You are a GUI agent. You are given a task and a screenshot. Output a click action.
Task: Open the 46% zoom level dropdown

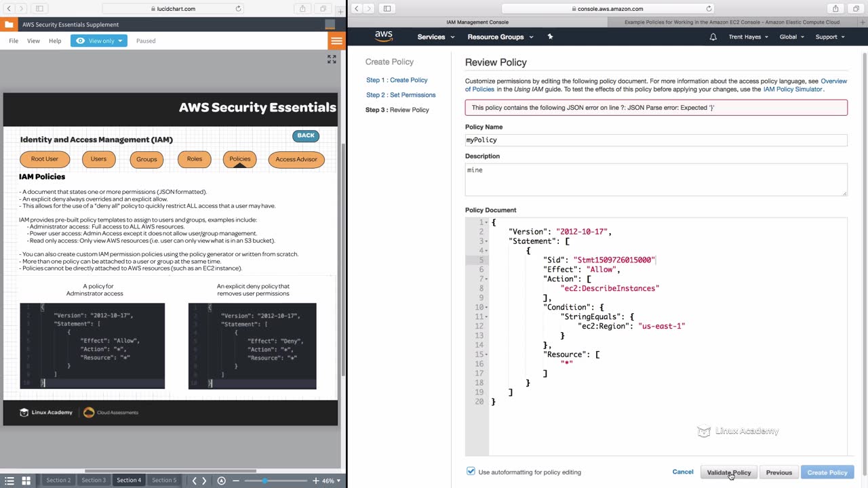pos(331,481)
